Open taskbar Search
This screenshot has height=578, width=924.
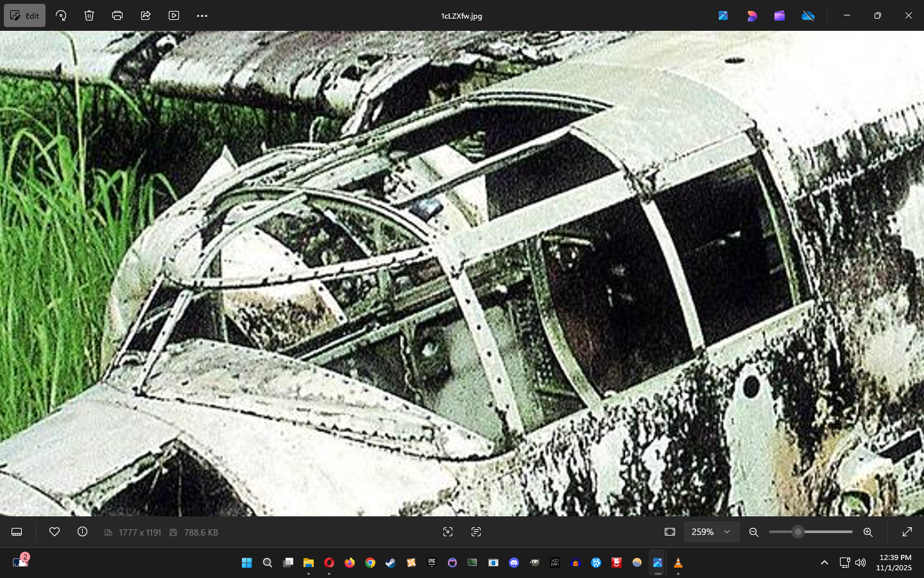[268, 563]
